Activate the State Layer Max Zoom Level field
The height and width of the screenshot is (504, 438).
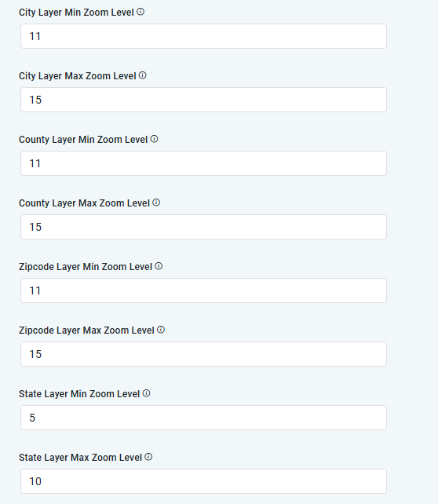click(x=203, y=481)
